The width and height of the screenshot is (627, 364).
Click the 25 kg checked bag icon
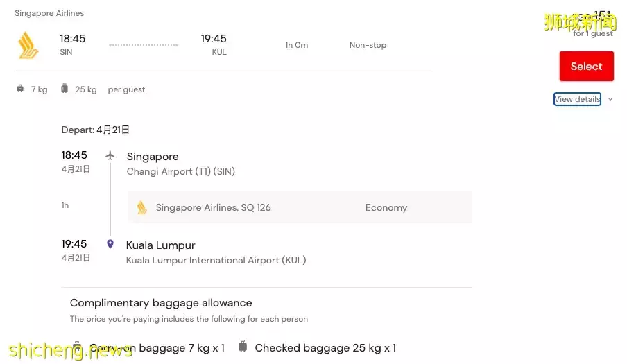tap(65, 89)
